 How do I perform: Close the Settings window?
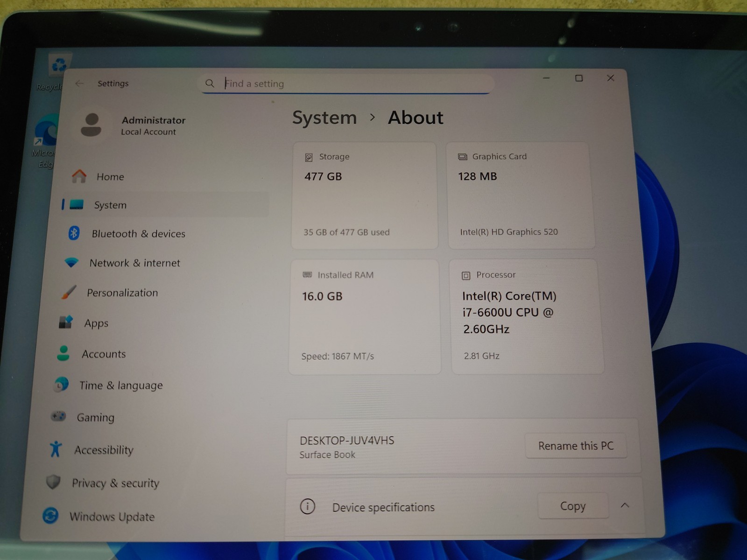610,78
